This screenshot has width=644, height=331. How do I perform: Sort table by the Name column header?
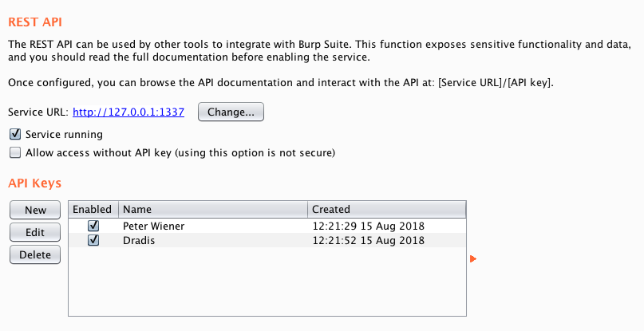tap(213, 210)
